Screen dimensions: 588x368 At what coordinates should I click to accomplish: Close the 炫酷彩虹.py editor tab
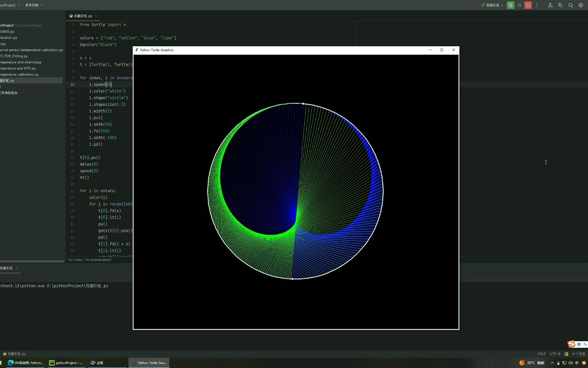tap(96, 16)
